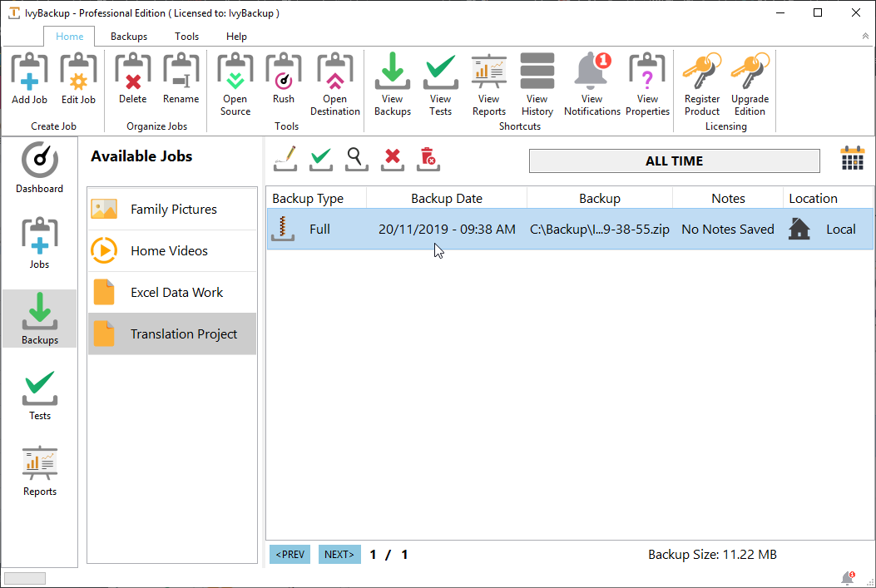Click the red X delete-backup toolbar icon
This screenshot has width=876, height=588.
(393, 159)
